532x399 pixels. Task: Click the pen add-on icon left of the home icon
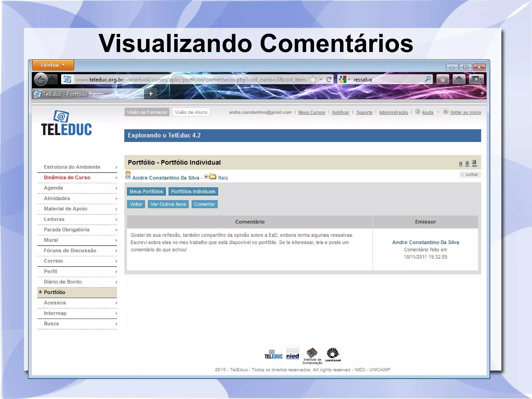(x=443, y=79)
